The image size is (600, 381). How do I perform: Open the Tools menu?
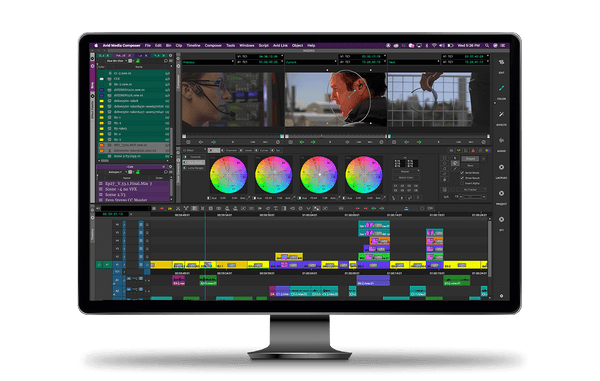point(230,46)
